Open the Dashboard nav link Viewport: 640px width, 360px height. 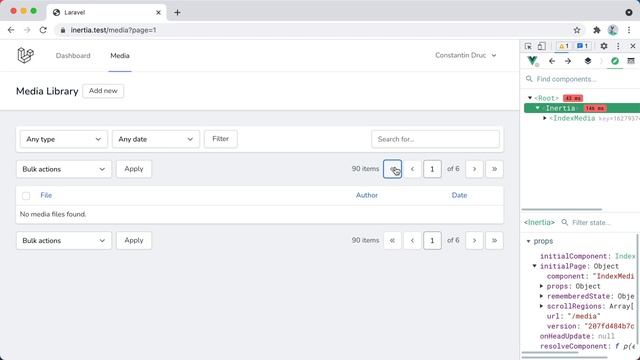click(x=73, y=56)
